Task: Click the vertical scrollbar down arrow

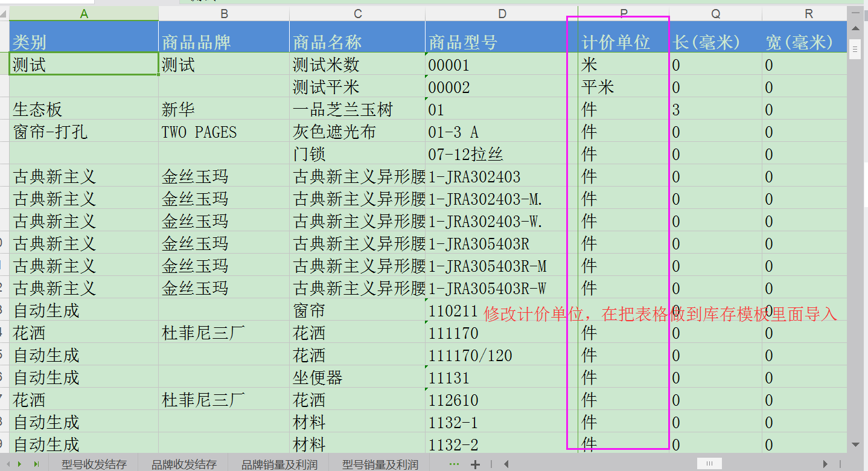Action: pos(855,445)
